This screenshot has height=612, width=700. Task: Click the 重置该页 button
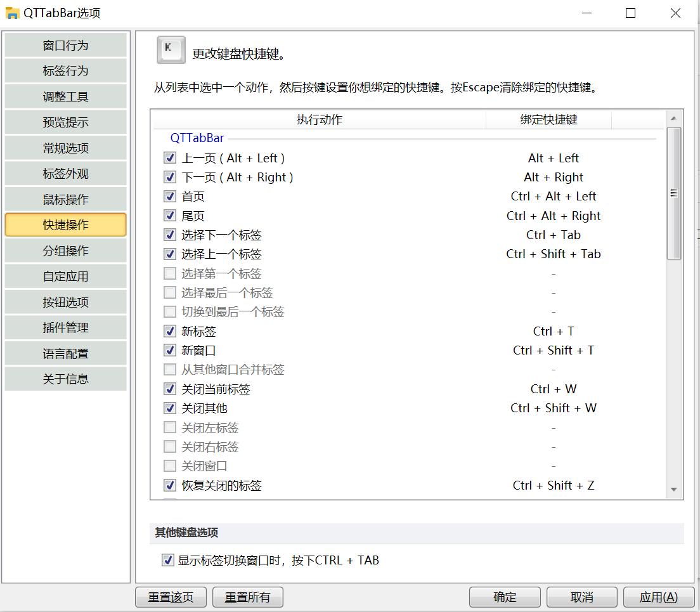coord(171,597)
